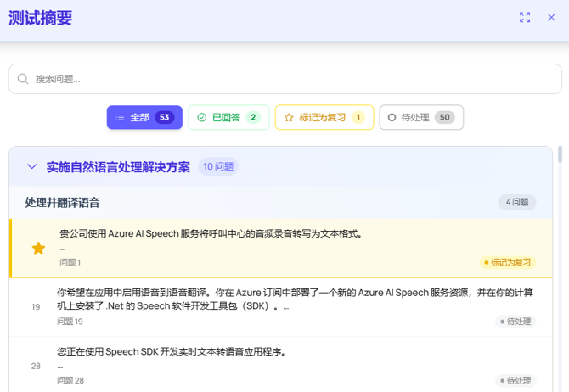Click the 4 问题 count badge
This screenshot has width=569, height=392.
[x=516, y=203]
